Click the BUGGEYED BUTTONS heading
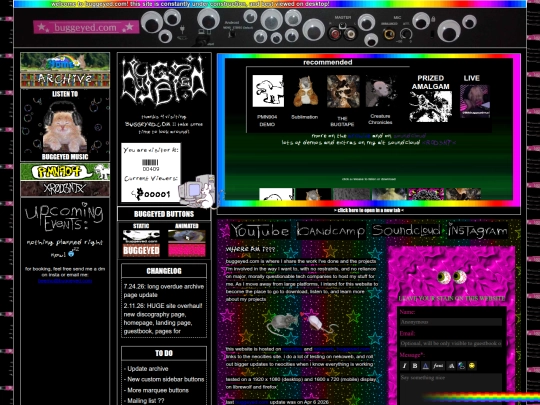Image resolution: width=540 pixels, height=405 pixels. point(164,214)
